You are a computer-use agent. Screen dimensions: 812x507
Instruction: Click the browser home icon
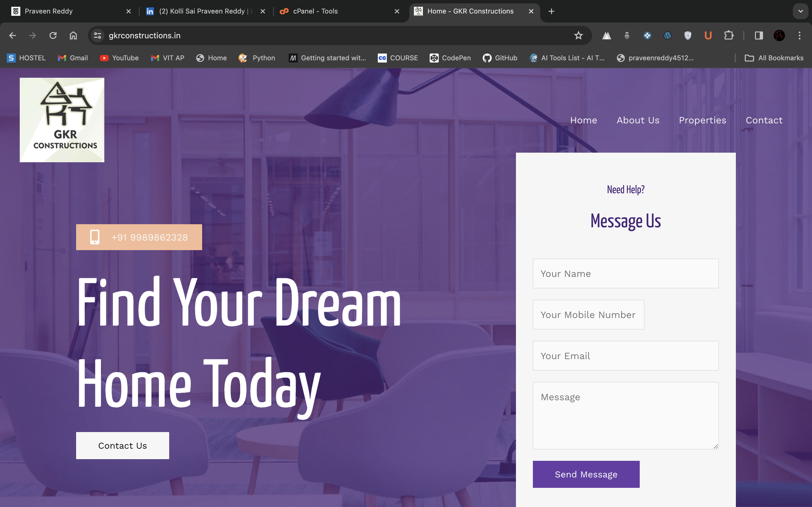pyautogui.click(x=73, y=35)
